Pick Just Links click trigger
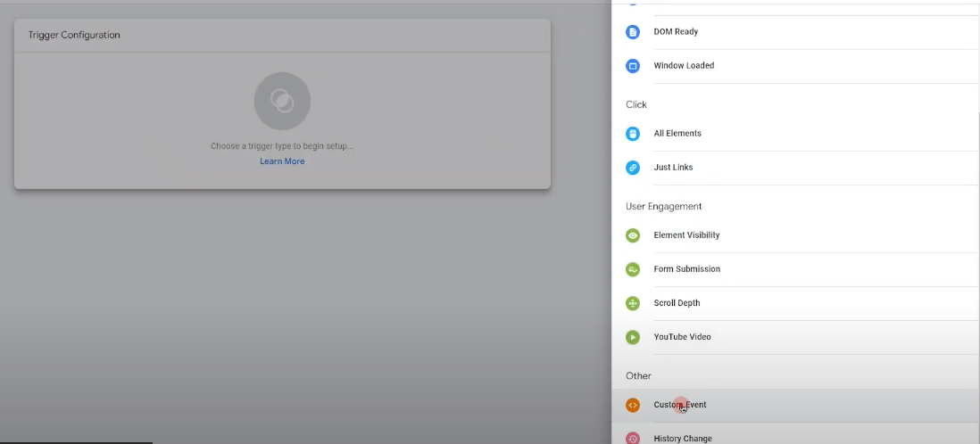The width and height of the screenshot is (980, 444). click(x=795, y=168)
